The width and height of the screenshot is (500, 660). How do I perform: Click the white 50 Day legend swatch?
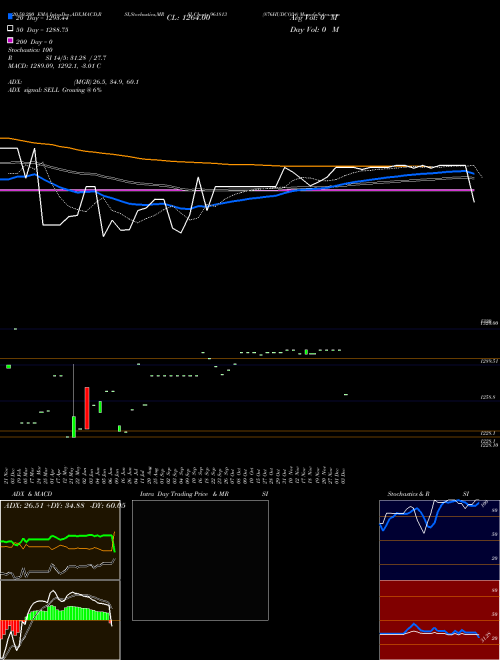coord(10,29)
